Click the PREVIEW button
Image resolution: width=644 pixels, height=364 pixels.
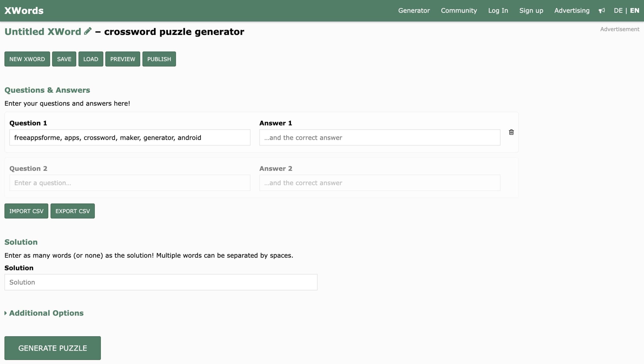coord(123,59)
